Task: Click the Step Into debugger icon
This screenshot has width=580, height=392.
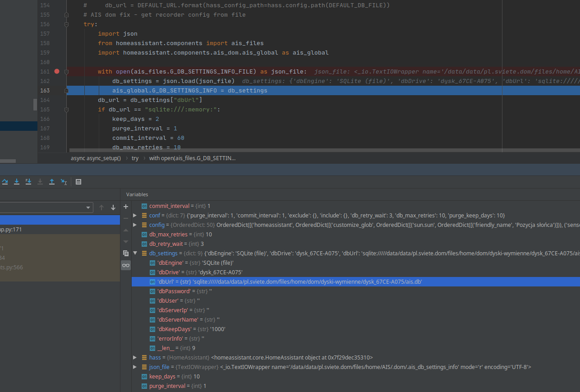Action: click(x=17, y=181)
